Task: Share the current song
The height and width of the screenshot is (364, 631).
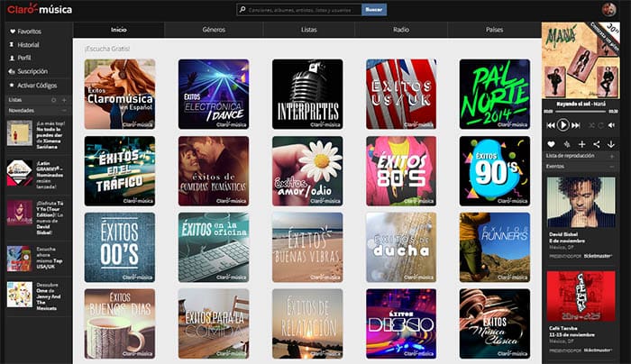Action: 597,144
